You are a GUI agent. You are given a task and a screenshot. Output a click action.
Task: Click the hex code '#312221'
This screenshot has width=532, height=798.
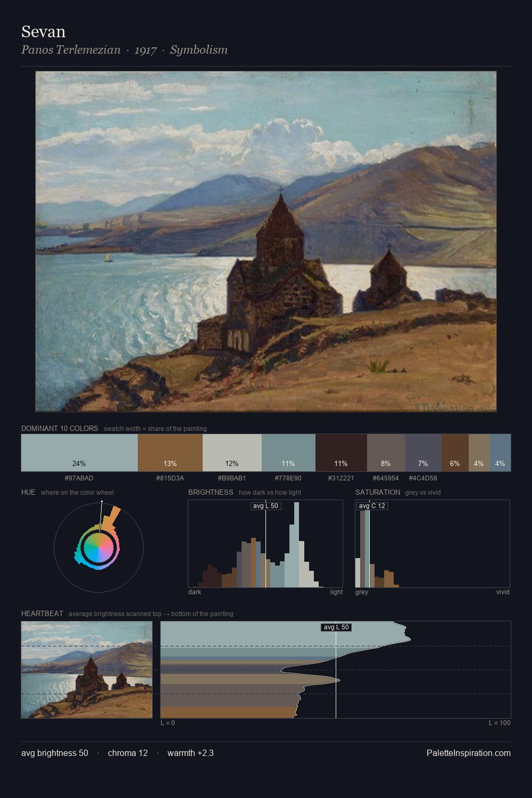pos(341,478)
